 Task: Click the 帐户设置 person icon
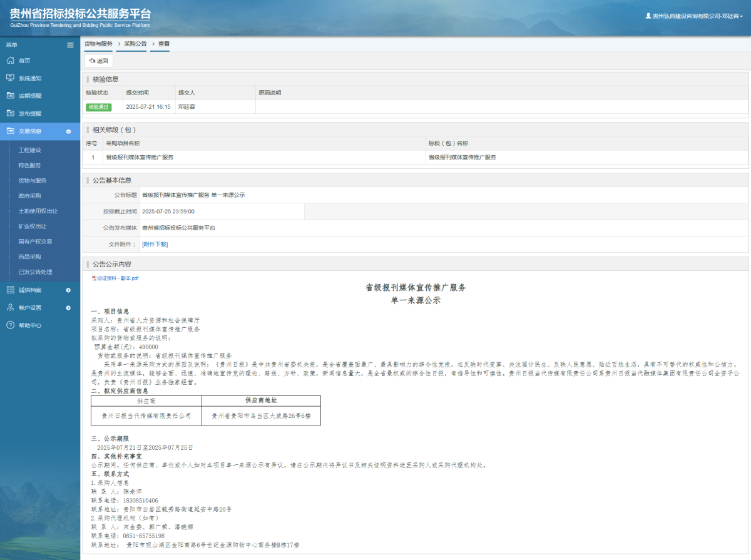[x=9, y=307]
